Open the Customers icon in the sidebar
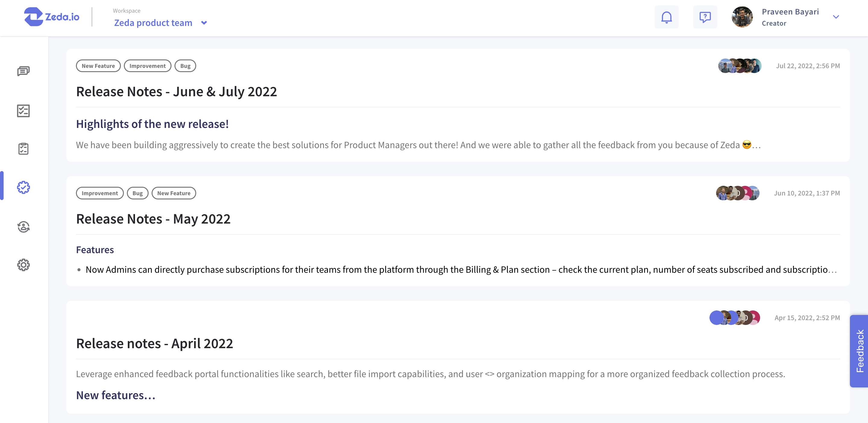Screen dimensions: 868x423 click(x=23, y=227)
